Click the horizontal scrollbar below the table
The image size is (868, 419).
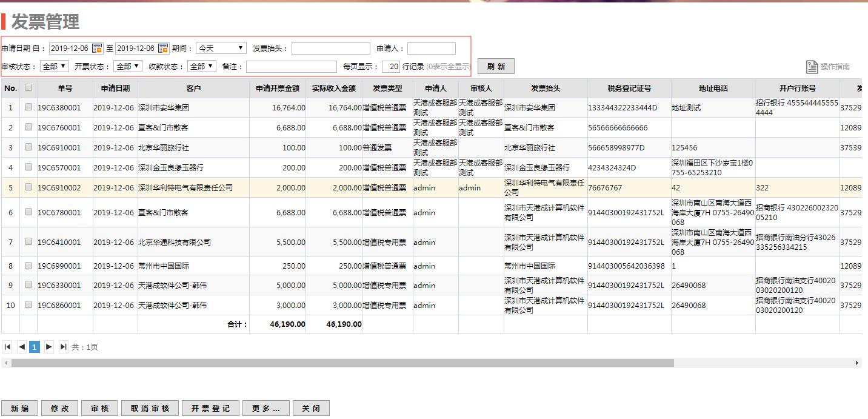(x=342, y=363)
